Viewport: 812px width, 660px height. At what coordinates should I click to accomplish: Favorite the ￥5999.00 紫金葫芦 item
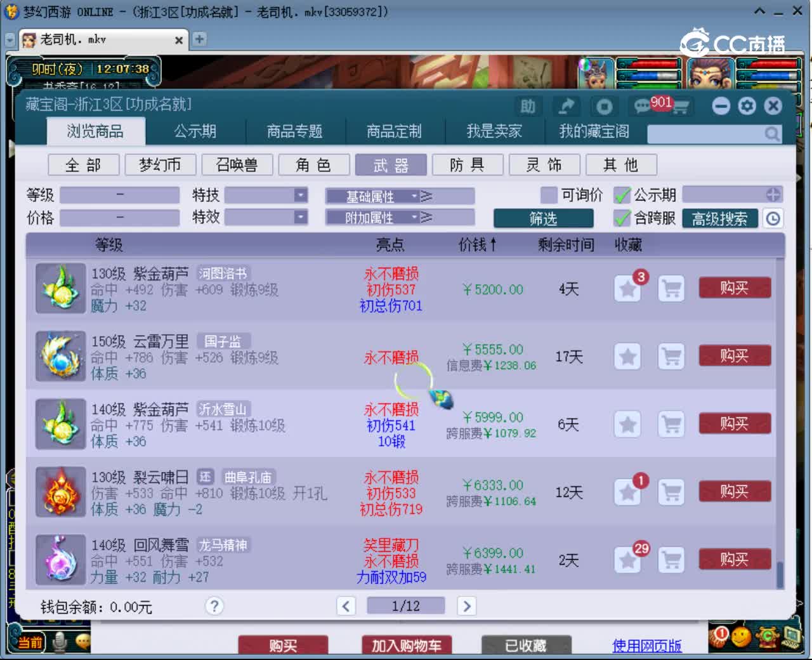(x=628, y=425)
